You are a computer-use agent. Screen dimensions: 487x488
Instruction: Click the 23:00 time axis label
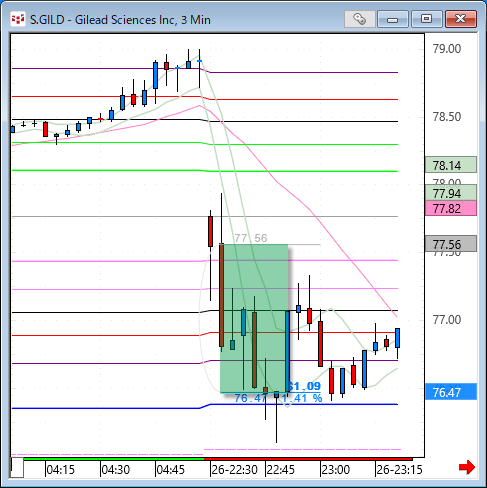[336, 470]
